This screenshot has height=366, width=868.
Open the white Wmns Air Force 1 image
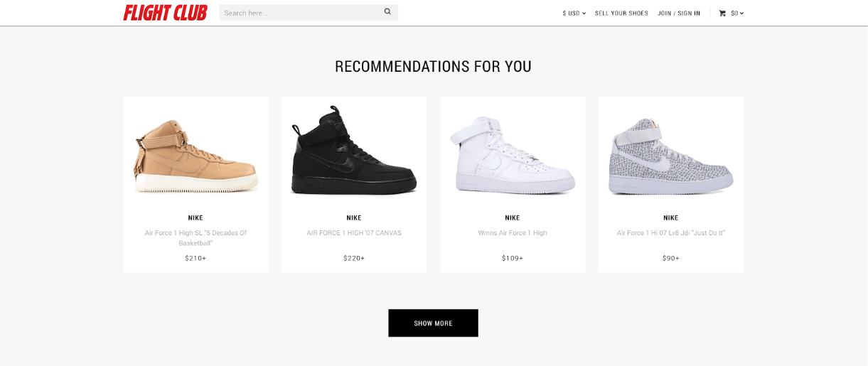pos(513,154)
